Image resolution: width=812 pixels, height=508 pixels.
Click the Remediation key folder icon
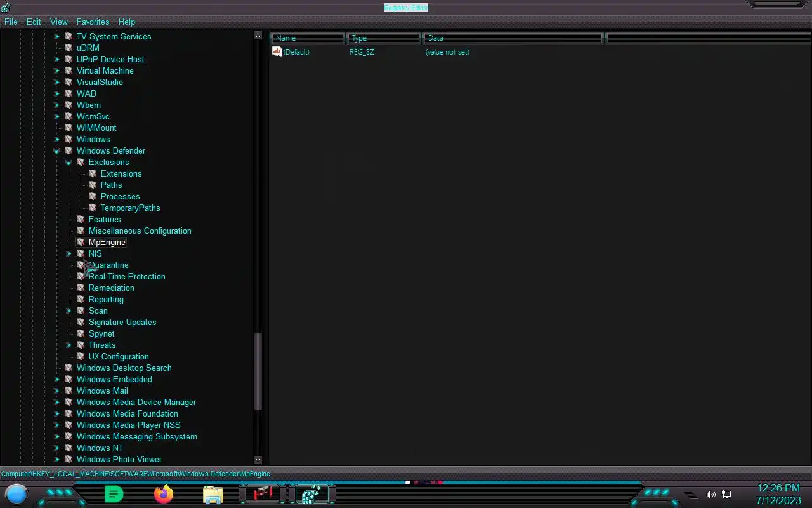point(81,288)
